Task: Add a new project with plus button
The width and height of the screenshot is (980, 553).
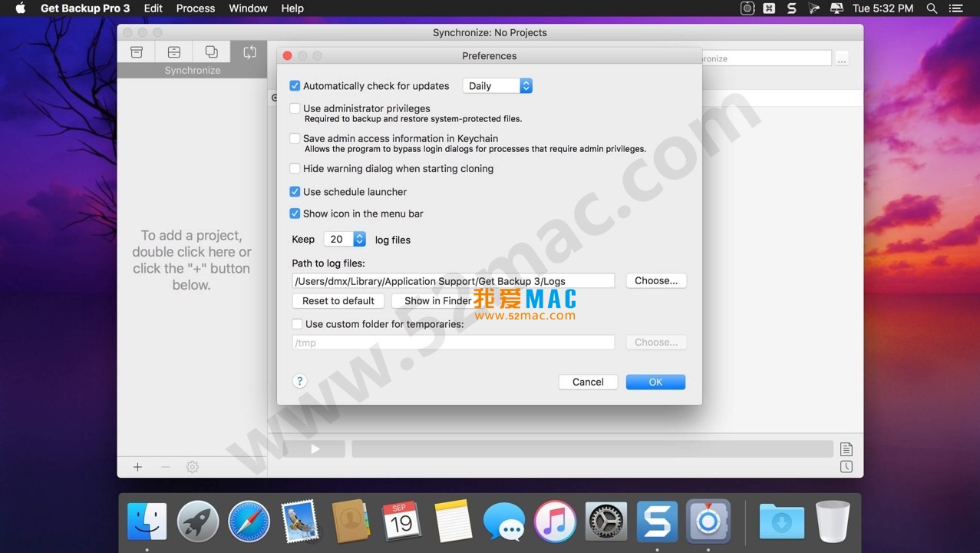Action: (x=137, y=467)
